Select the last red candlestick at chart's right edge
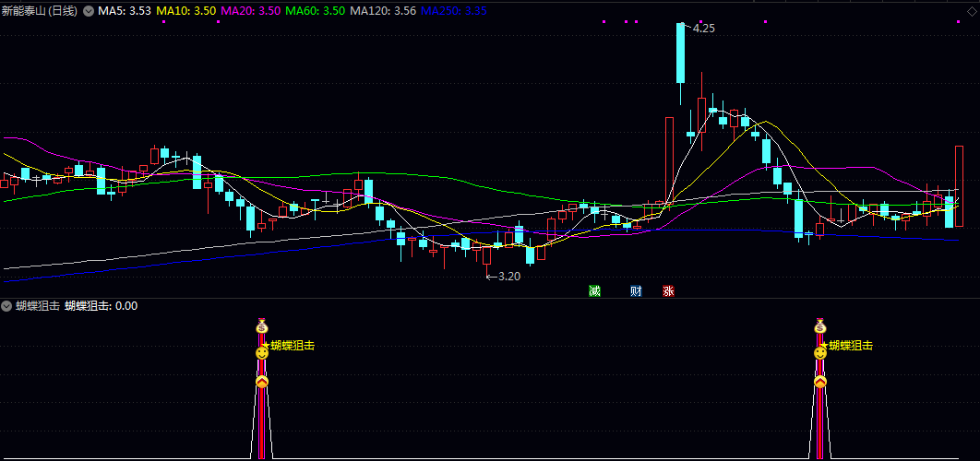 coord(959,185)
